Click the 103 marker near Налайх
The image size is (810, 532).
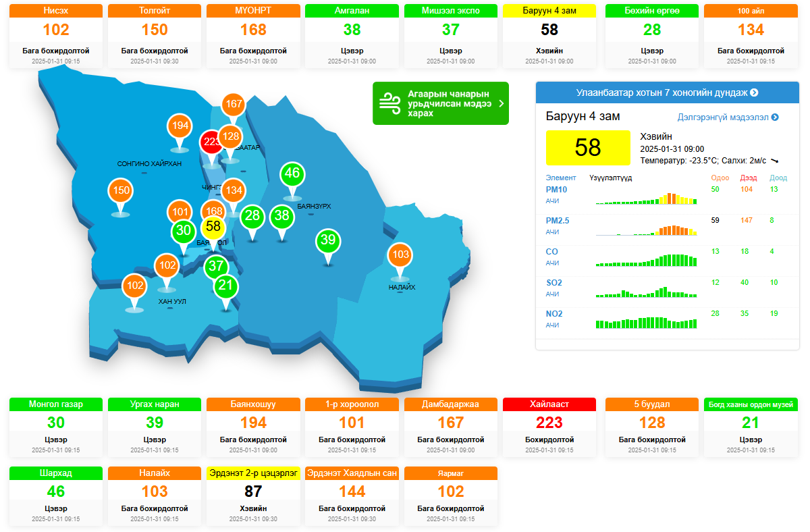pyautogui.click(x=400, y=255)
